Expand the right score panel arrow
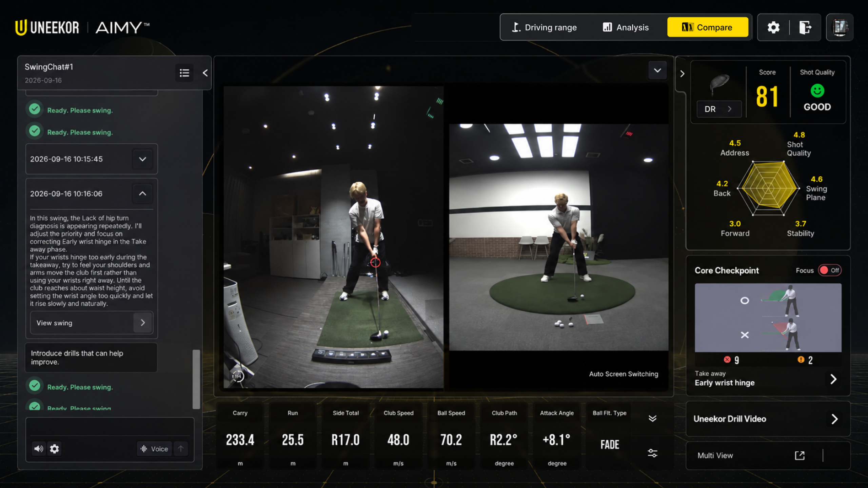The height and width of the screenshot is (488, 868). pos(682,74)
